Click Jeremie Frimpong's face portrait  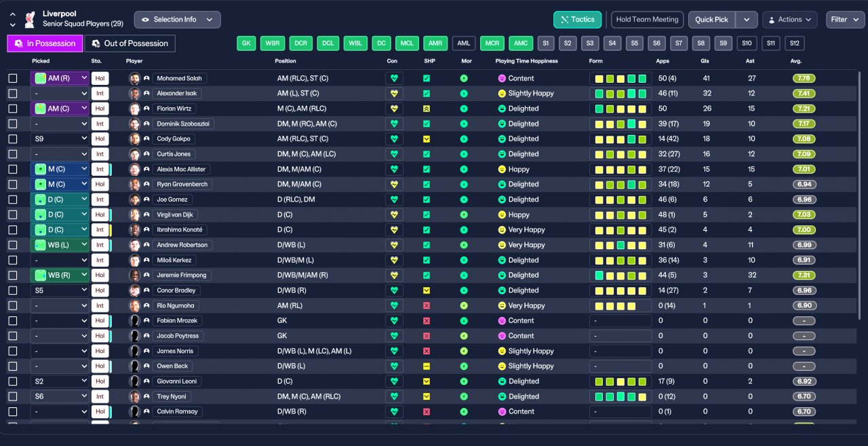[134, 275]
